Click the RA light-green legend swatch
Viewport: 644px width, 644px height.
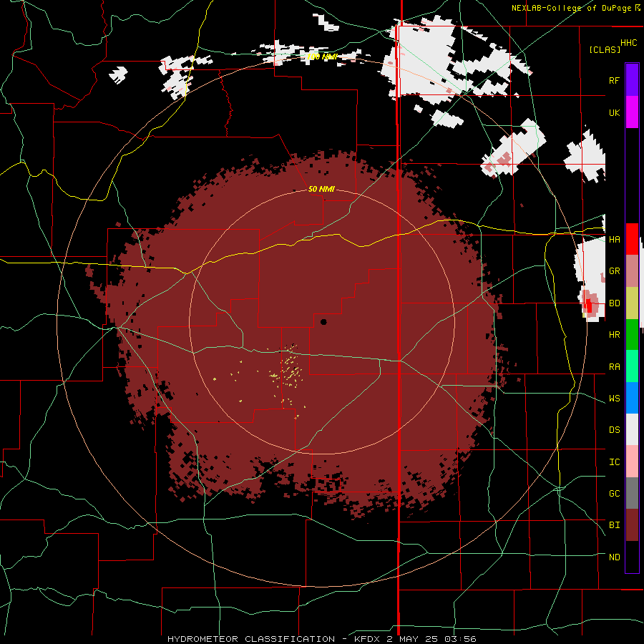(632, 366)
